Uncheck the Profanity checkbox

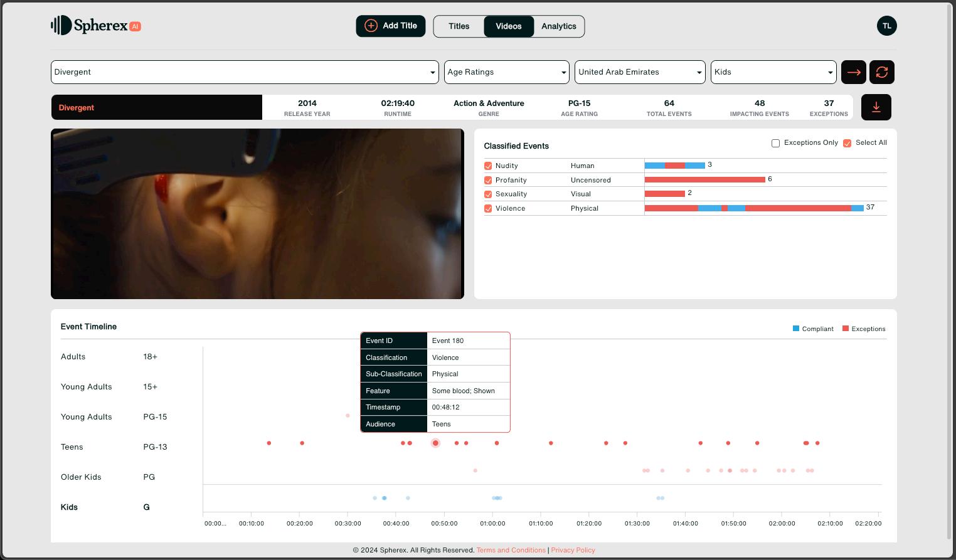tap(488, 181)
